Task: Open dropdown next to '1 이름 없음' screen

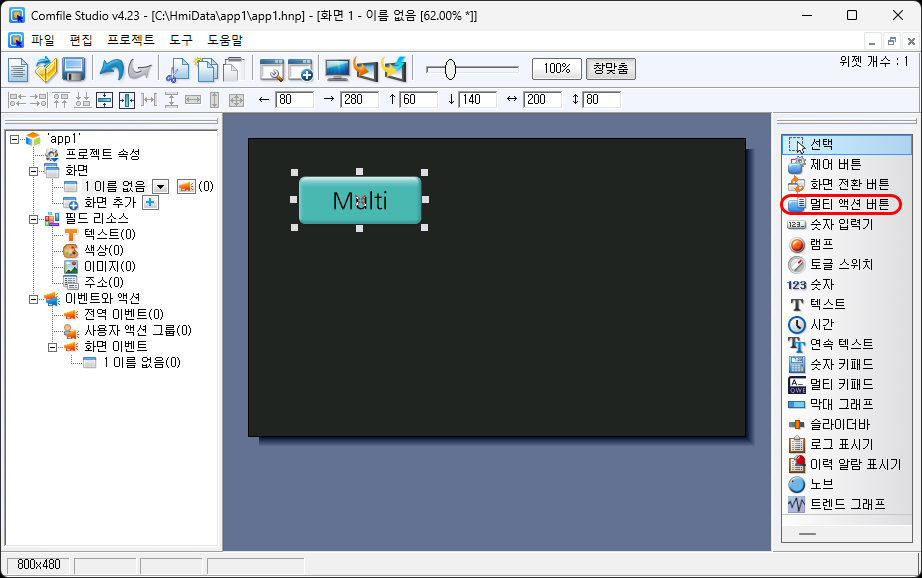Action: pos(161,186)
